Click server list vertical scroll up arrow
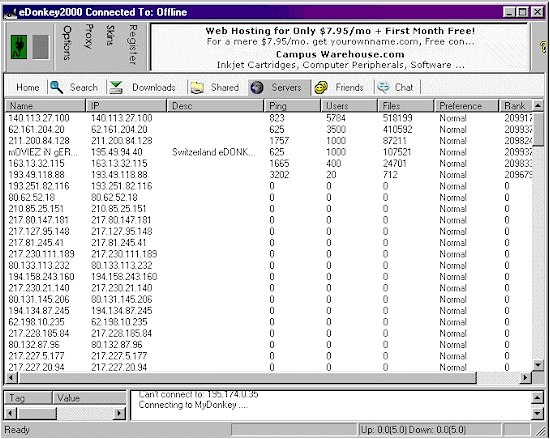The width and height of the screenshot is (550, 439). pyautogui.click(x=538, y=105)
